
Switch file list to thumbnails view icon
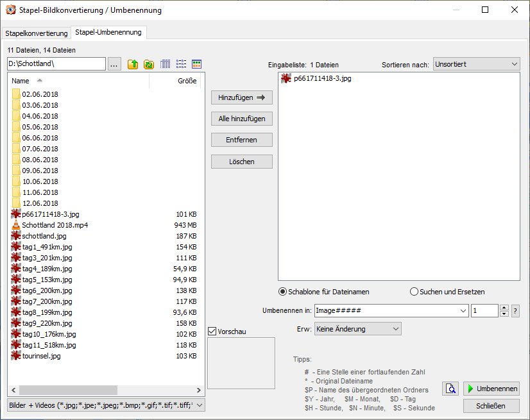[x=197, y=64]
